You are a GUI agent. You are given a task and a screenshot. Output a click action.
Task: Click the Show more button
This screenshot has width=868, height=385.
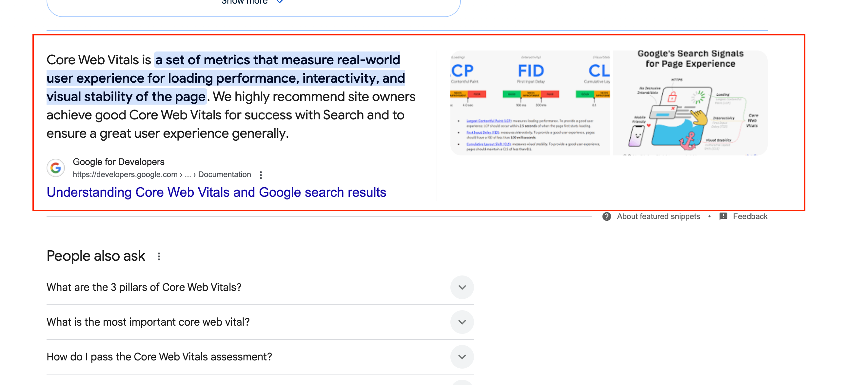253,3
